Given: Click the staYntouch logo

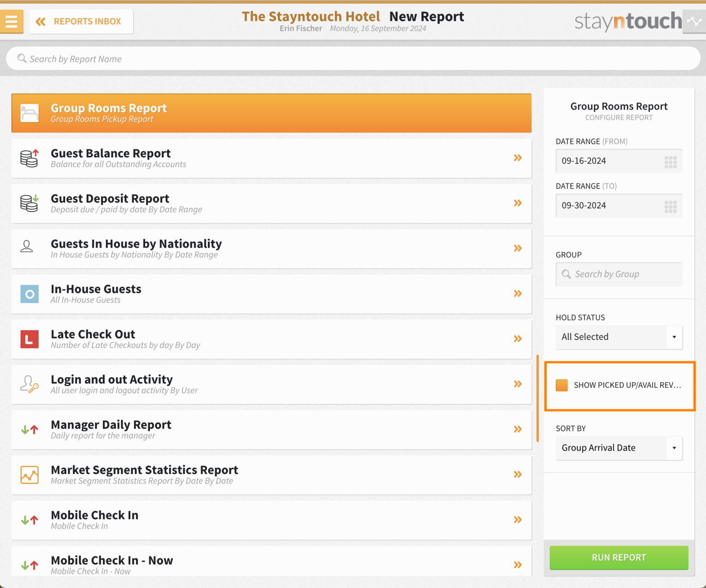Looking at the screenshot, I should (x=628, y=21).
